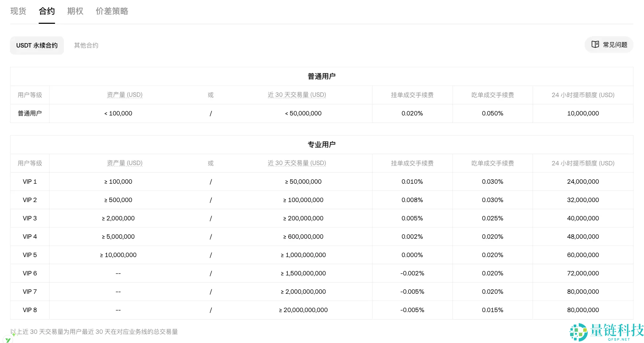Switch to 其他合约 filter
The image size is (644, 343).
tap(86, 45)
